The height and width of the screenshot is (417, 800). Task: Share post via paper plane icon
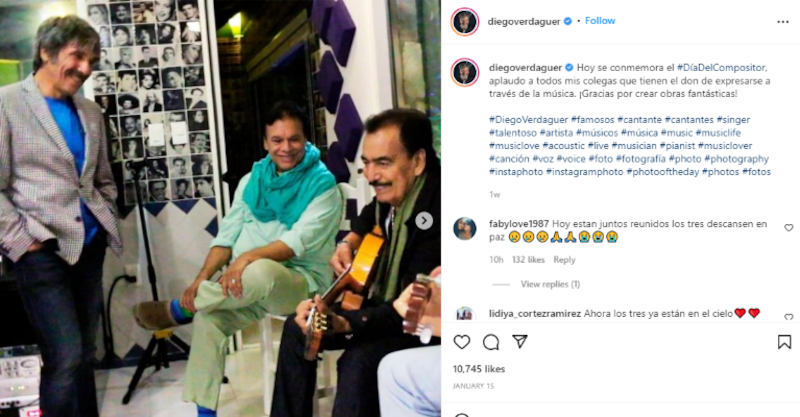point(520,341)
